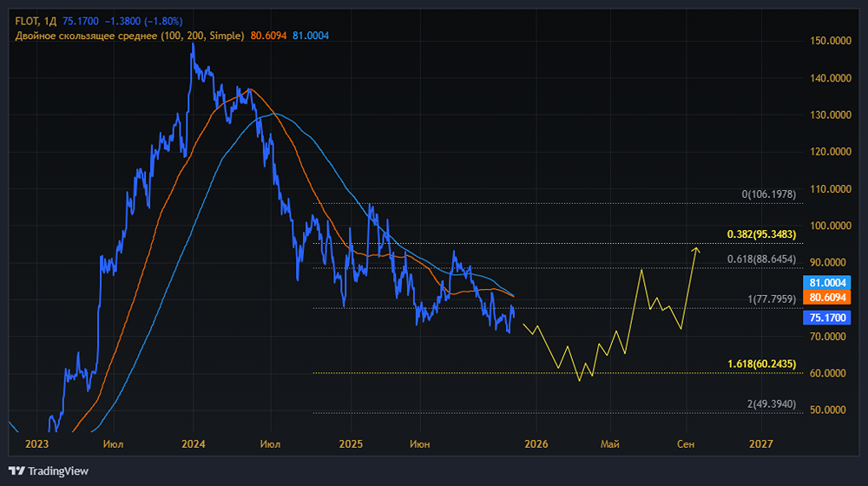
Task: Click the 120.0000 price scale label
Action: coord(831,152)
